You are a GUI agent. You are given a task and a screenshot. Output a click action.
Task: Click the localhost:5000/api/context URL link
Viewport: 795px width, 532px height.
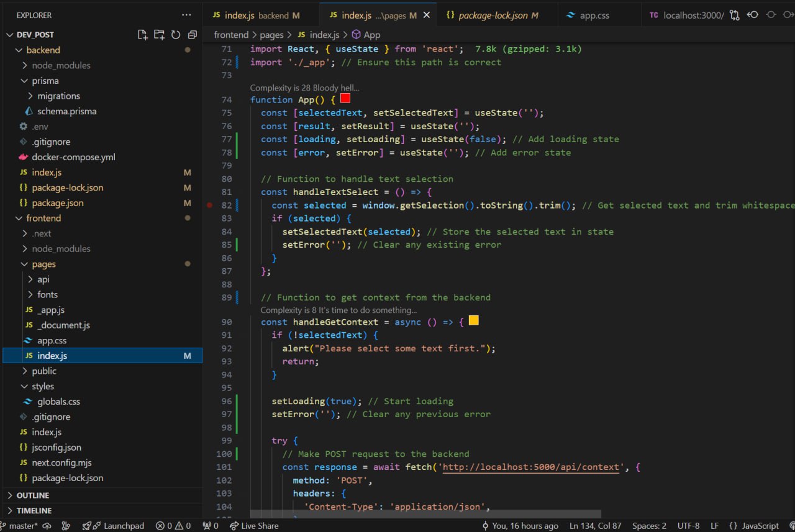(531, 467)
